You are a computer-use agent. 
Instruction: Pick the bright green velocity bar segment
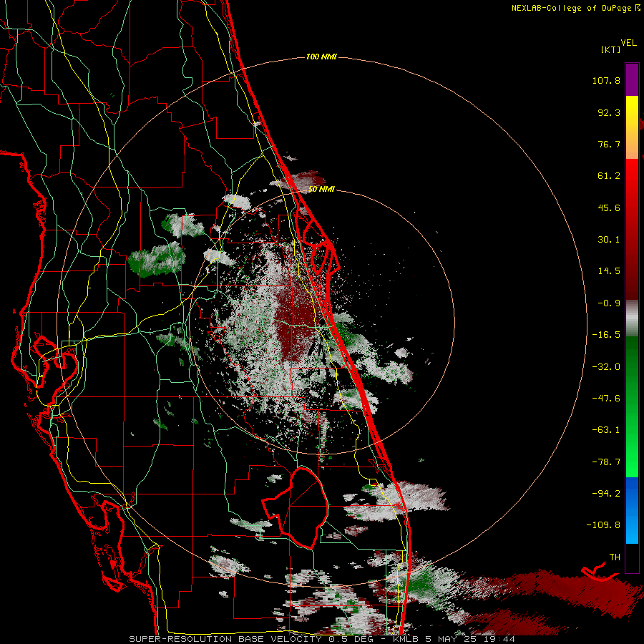coord(632,406)
